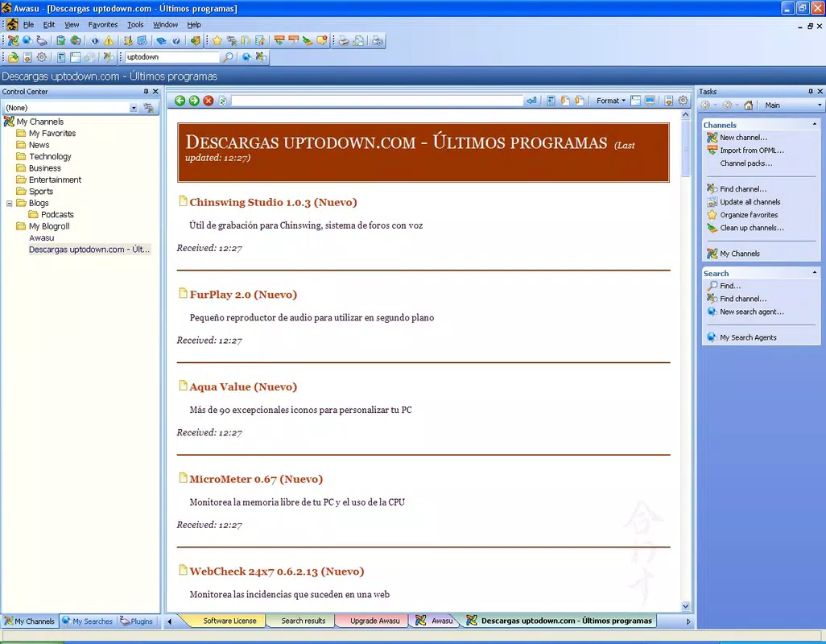Toggle the pane layout icon after Format
This screenshot has height=644, width=826.
tap(636, 101)
